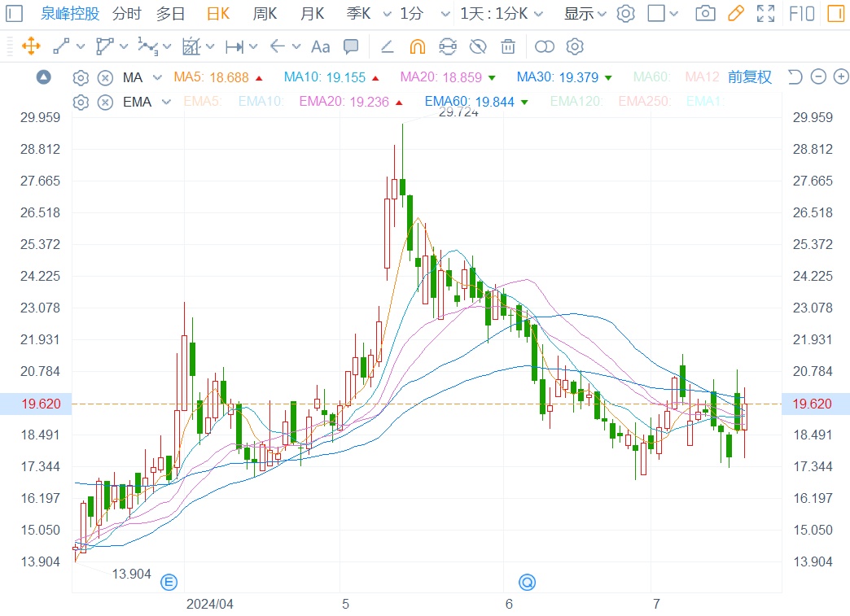Viewport: 850px width, 616px height.
Task: Toggle the magnet snap tool
Action: [418, 47]
